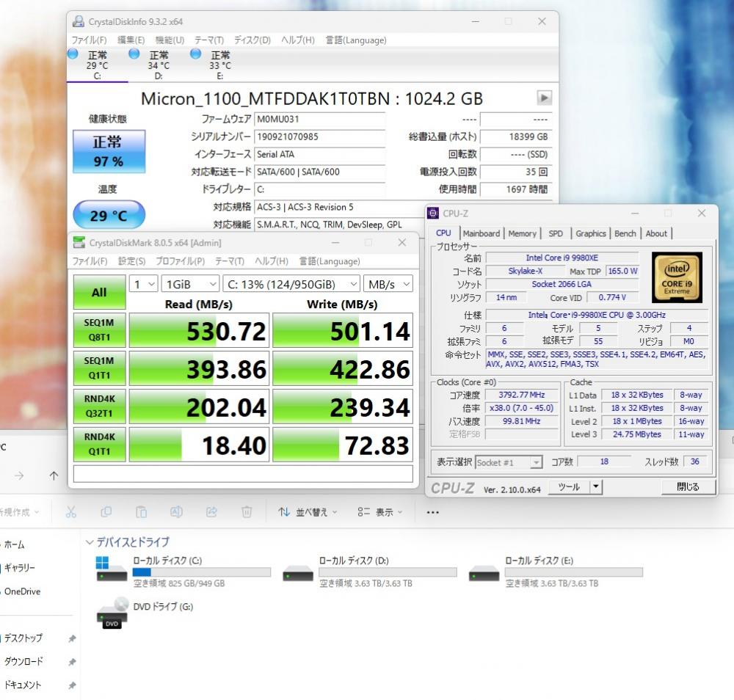The image size is (734, 700).
Task: Run the SEQ1M Q1T1 test button
Action: 99,368
